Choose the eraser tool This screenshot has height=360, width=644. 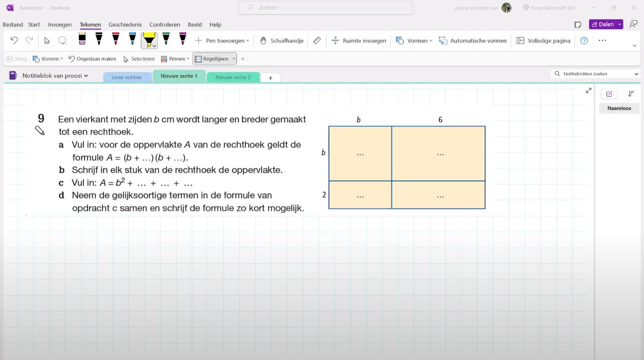82,39
